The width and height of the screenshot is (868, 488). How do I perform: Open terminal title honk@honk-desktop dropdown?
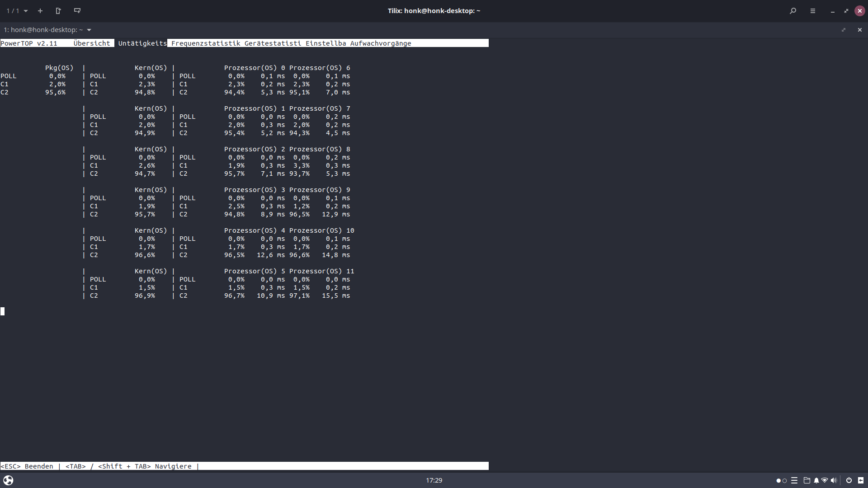pyautogui.click(x=47, y=30)
